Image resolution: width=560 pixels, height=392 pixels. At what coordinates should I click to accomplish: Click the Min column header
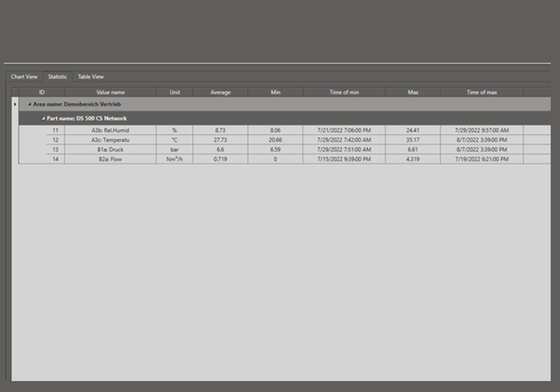275,92
